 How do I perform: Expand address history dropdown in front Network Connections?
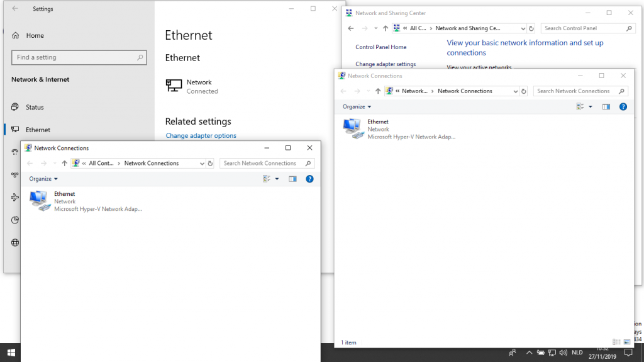[202, 163]
